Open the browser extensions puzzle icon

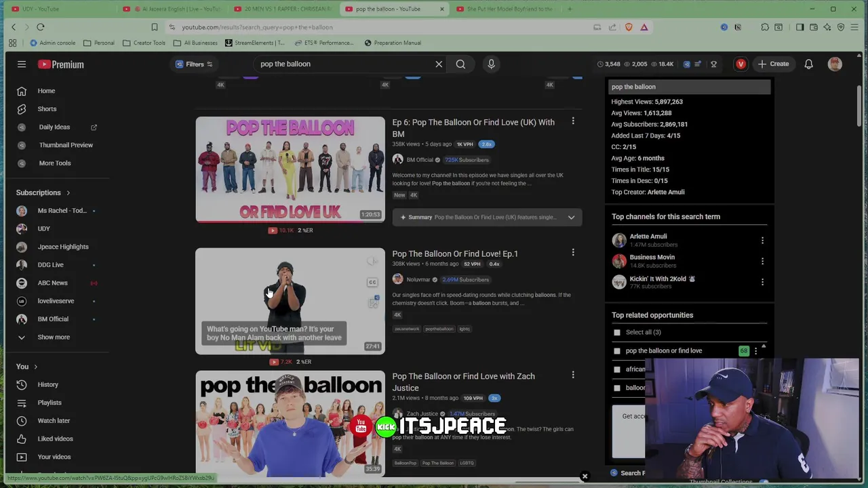pyautogui.click(x=765, y=27)
